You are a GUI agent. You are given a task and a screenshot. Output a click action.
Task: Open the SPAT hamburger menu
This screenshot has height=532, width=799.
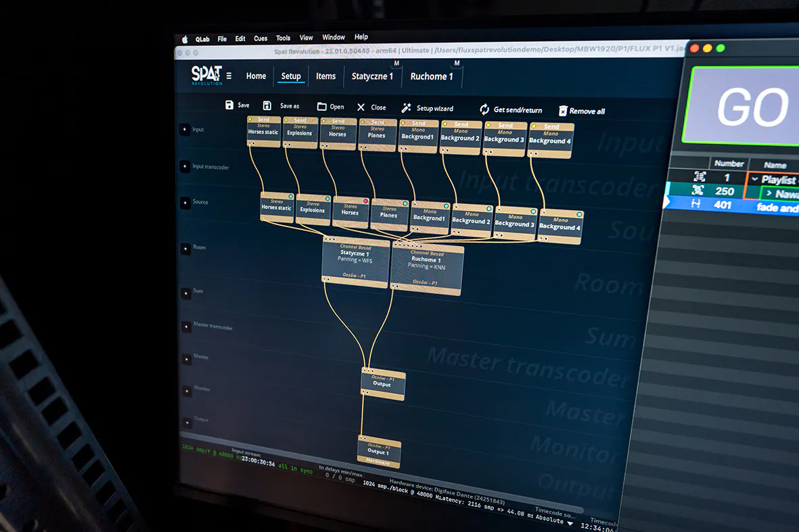(229, 76)
